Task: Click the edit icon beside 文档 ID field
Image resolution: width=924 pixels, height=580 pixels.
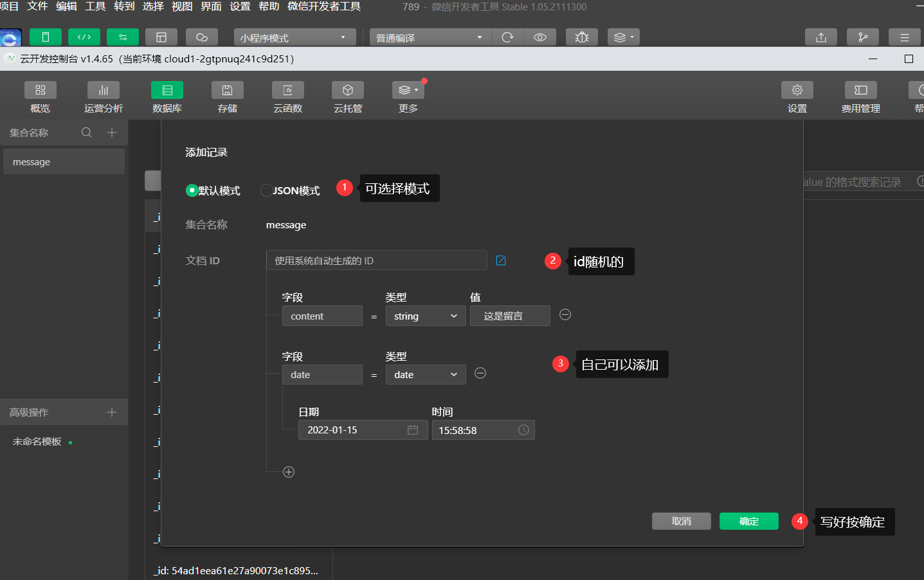Action: tap(501, 260)
